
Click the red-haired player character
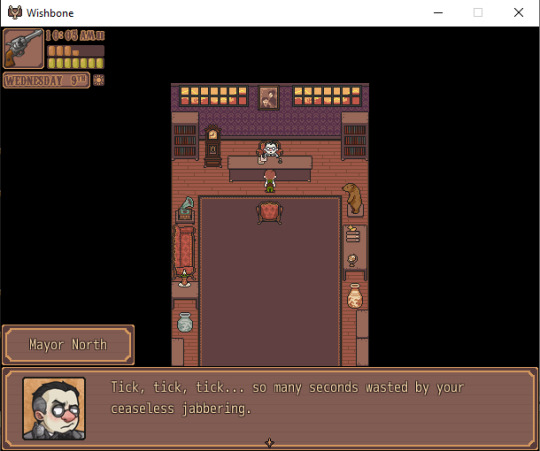[x=270, y=181]
